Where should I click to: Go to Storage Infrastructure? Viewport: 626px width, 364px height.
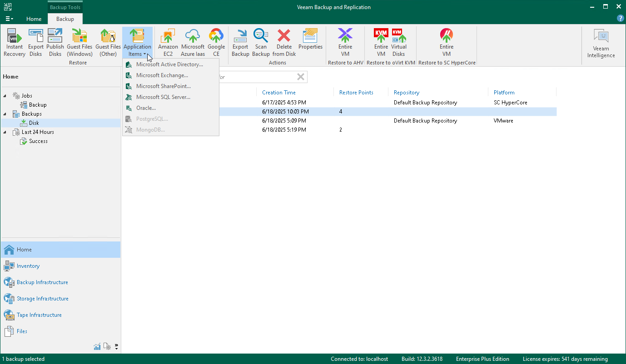point(60,299)
